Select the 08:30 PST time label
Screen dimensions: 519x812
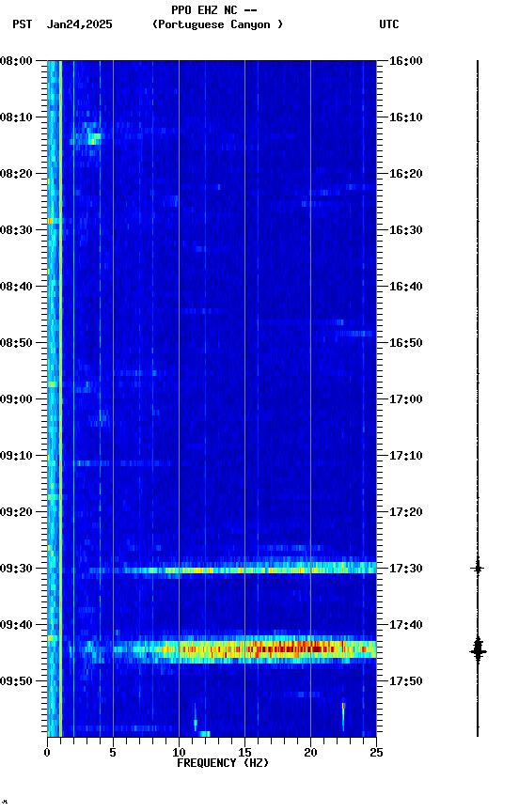(16, 230)
